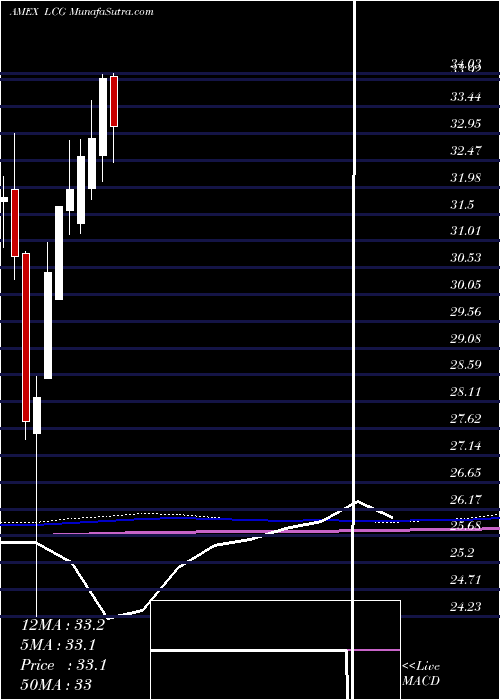
Task: Click the 27.62 price axis label
Action: pos(466,419)
